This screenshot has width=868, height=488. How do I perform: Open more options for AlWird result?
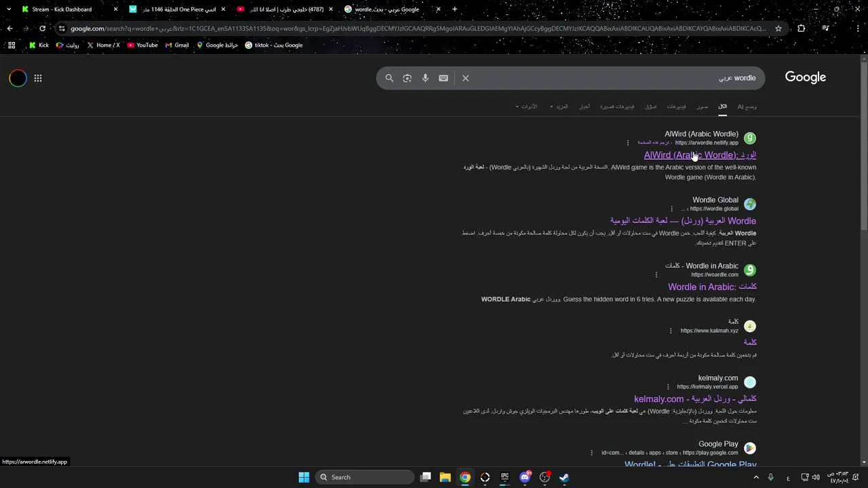tap(628, 143)
